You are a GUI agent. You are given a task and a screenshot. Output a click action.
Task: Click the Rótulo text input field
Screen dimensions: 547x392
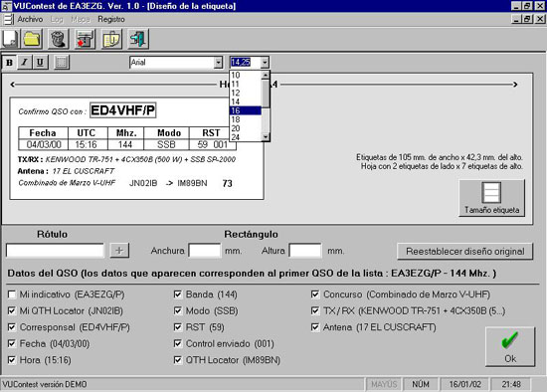tap(55, 251)
